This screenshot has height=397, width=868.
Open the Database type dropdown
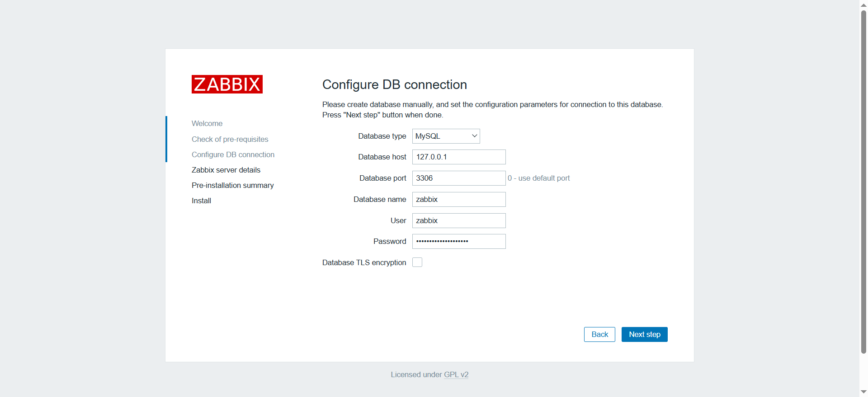pos(445,136)
